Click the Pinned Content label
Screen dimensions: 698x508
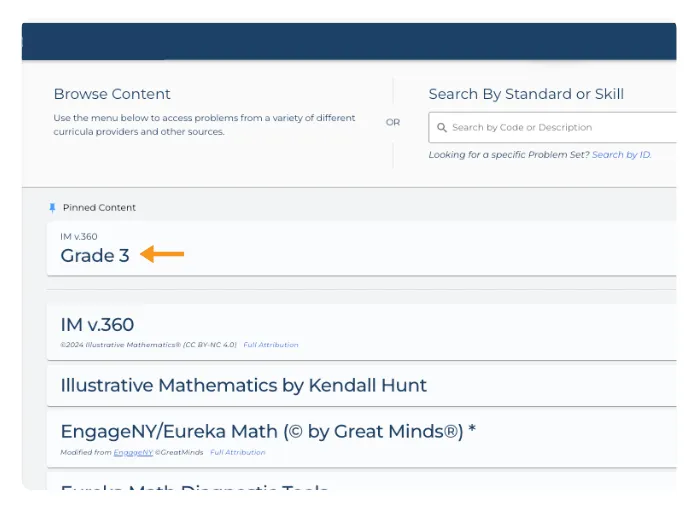[x=99, y=207]
